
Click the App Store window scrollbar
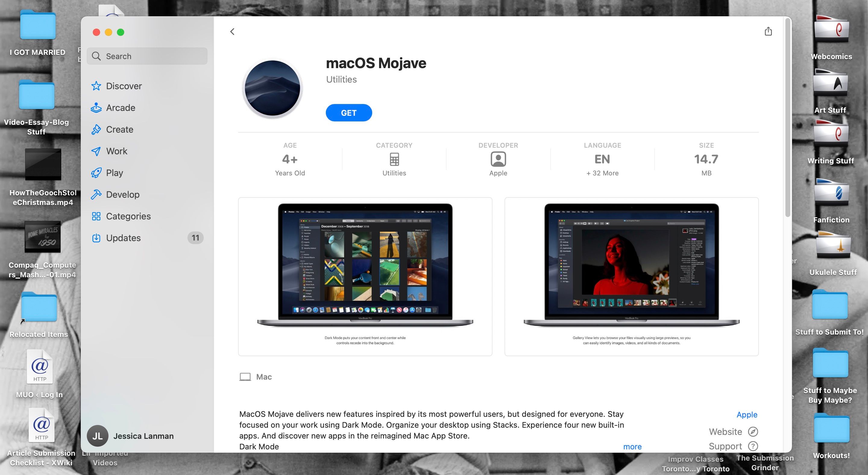click(788, 118)
